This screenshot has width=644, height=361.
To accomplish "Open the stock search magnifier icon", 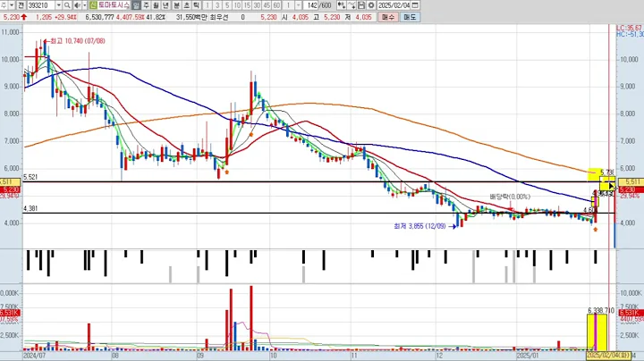I will (x=67, y=5).
